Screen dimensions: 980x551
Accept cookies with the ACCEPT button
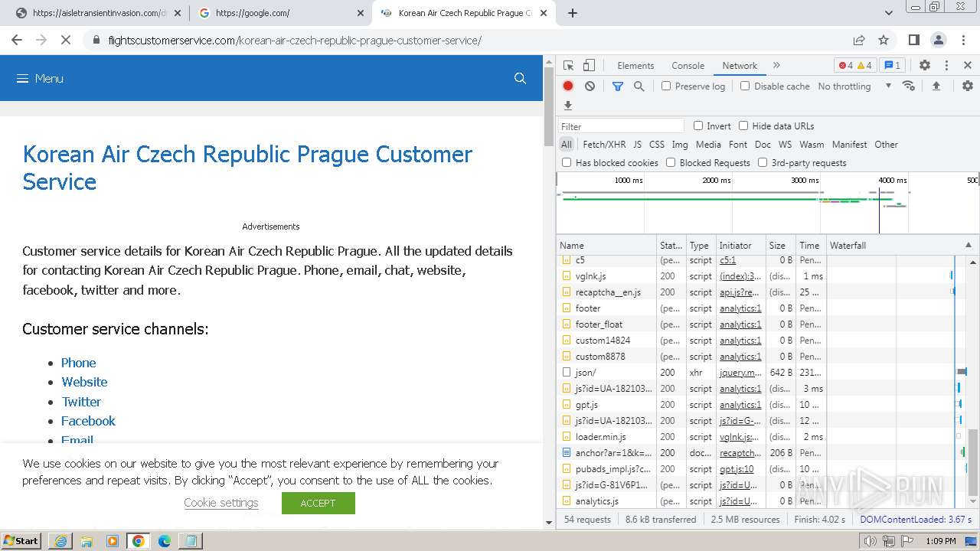coord(318,503)
